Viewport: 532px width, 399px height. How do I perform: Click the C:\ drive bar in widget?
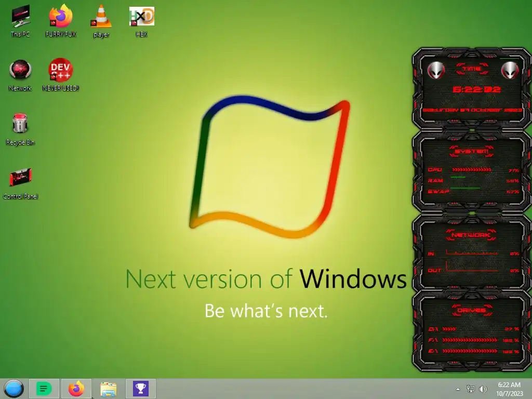tap(449, 329)
